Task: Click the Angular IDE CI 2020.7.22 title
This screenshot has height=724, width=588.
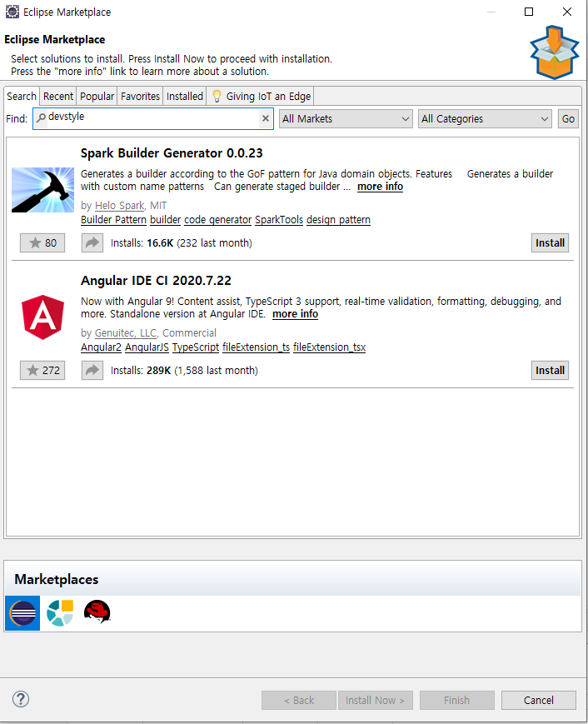Action: click(x=156, y=281)
